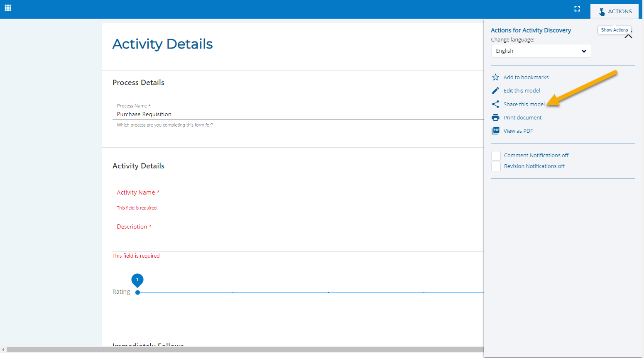Screen dimensions: 644x358
Task: Click the fullscreen expand icon
Action: coord(577,9)
